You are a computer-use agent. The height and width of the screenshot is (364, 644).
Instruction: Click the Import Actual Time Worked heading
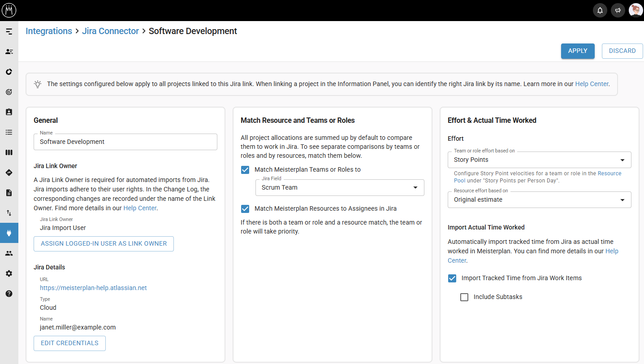tap(486, 227)
